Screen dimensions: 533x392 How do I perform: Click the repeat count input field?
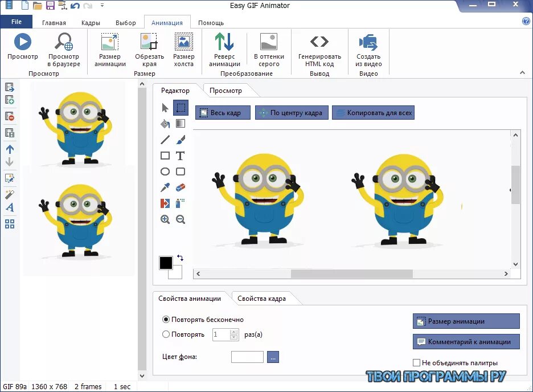pyautogui.click(x=221, y=334)
